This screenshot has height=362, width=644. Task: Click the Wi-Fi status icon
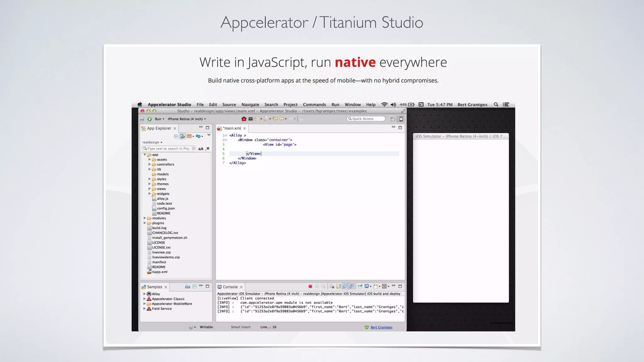pos(384,104)
